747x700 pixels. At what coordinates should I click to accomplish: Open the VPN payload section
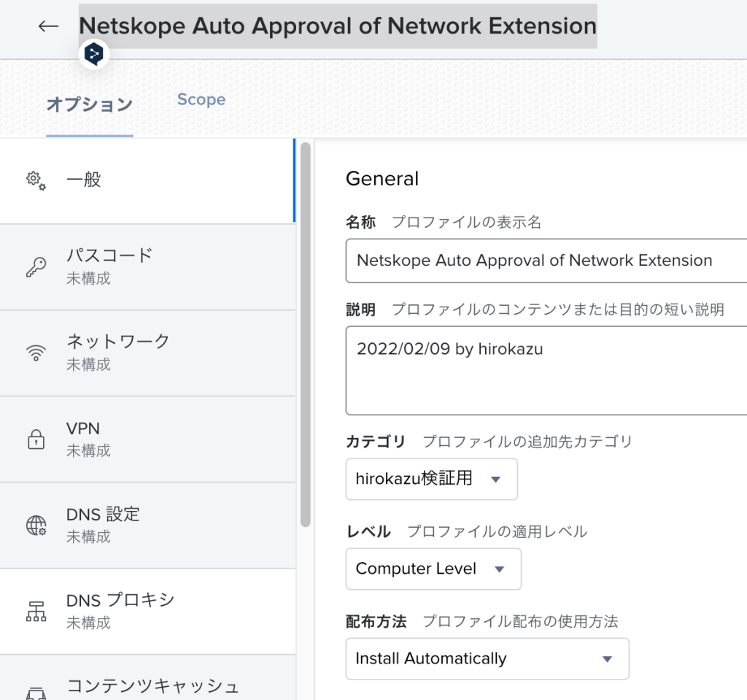(x=147, y=439)
